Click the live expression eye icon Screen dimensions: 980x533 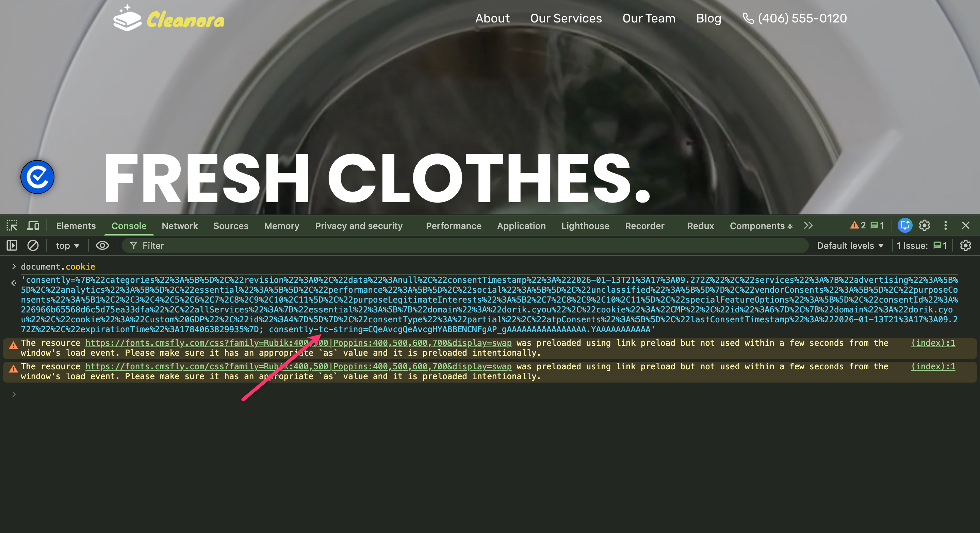pos(102,245)
